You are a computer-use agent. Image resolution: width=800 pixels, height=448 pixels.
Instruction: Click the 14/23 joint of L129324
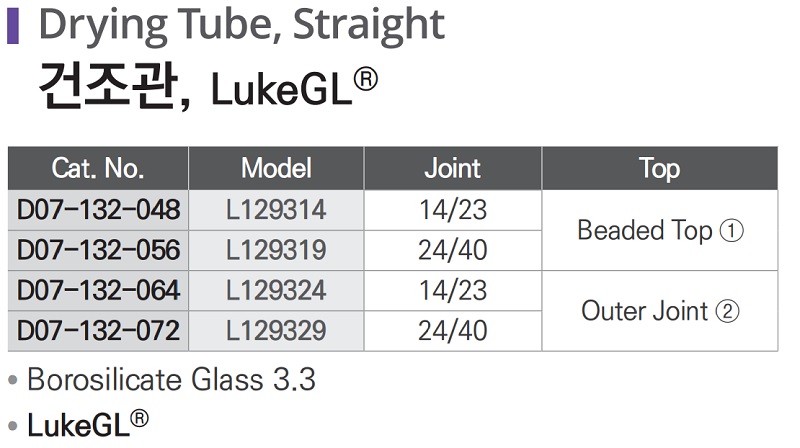(x=452, y=290)
